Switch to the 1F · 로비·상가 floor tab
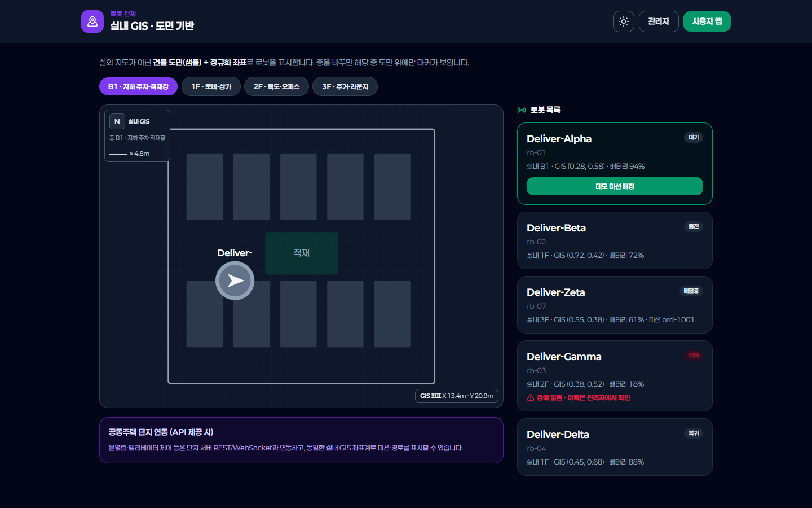The image size is (812, 508). pos(211,86)
